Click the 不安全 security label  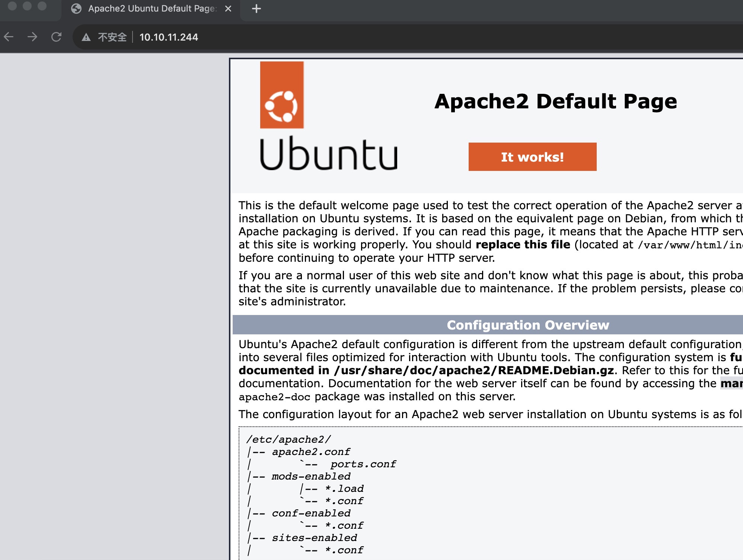pos(112,37)
